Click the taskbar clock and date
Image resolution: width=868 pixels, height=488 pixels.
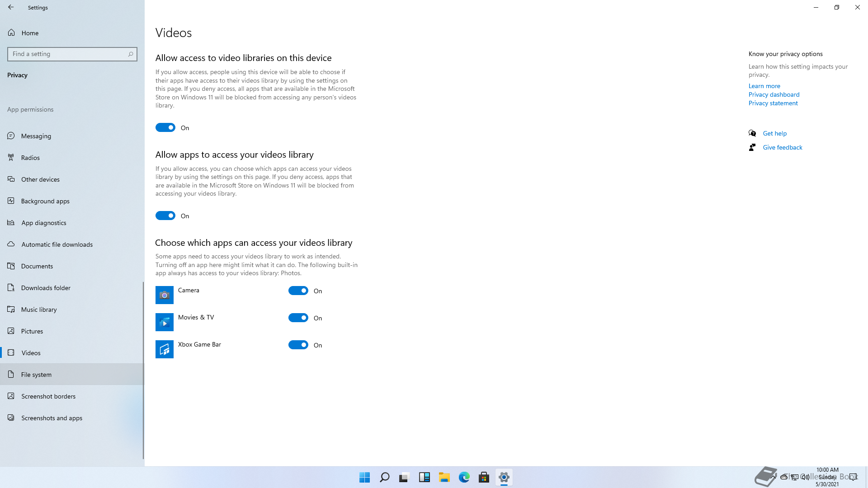tap(827, 477)
